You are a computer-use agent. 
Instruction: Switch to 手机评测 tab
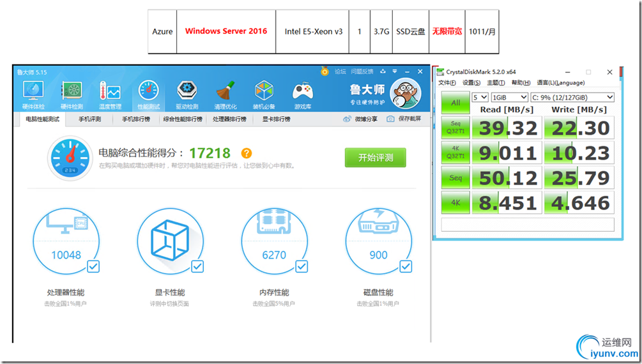tap(89, 119)
